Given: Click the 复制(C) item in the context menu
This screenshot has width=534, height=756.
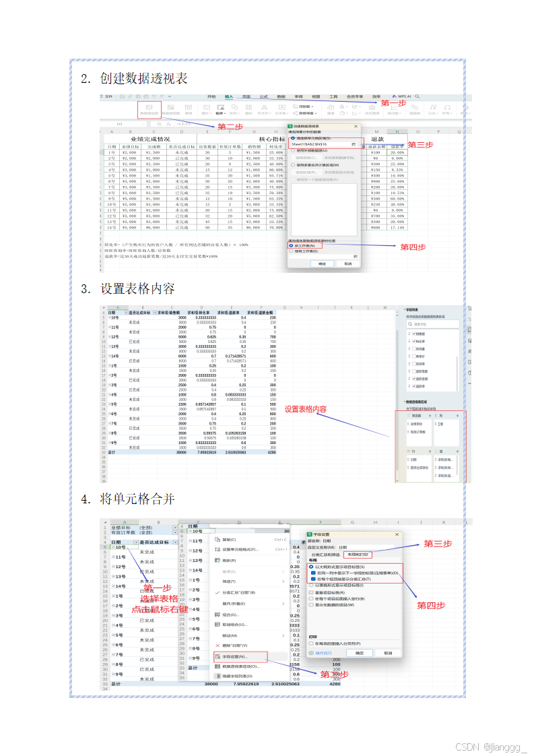Looking at the screenshot, I should pos(251,540).
